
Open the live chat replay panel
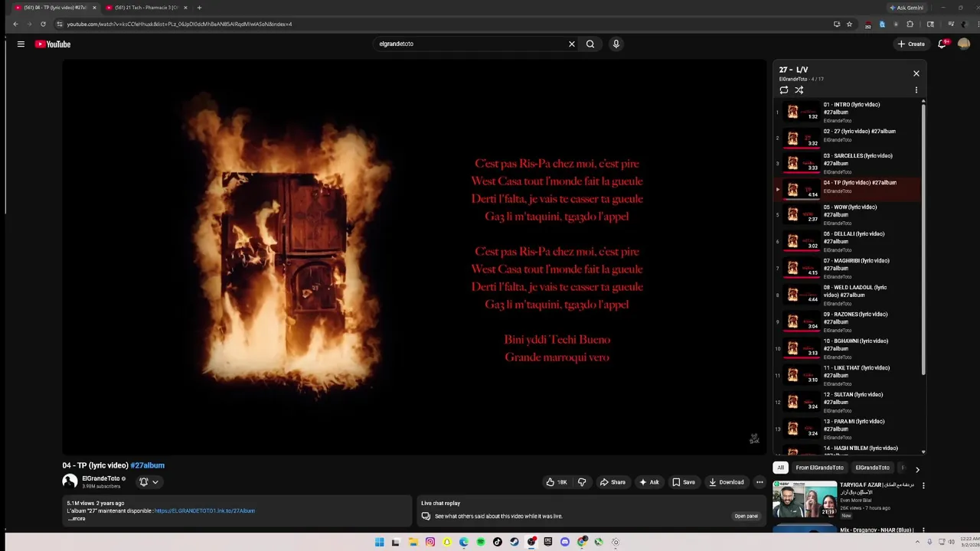[746, 517]
